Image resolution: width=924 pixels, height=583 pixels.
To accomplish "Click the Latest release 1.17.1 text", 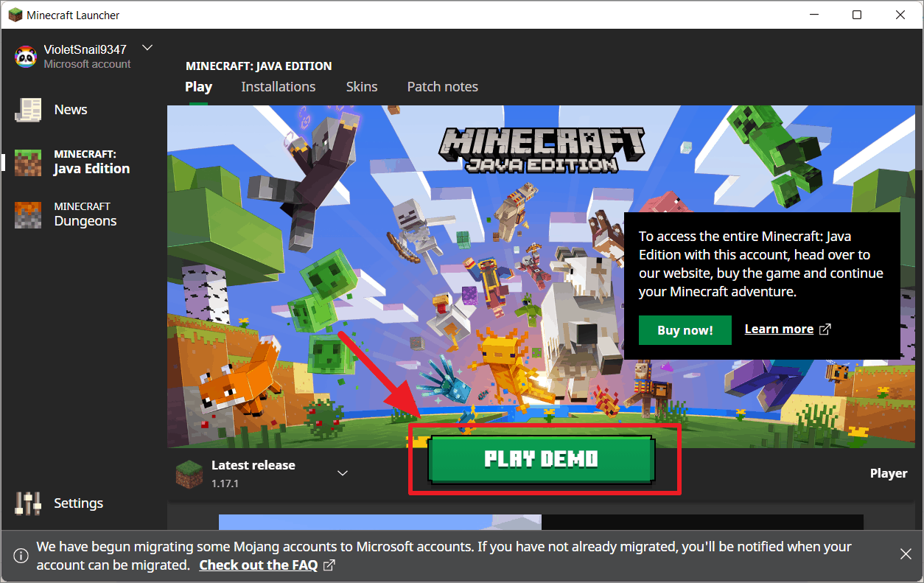I will coord(253,474).
